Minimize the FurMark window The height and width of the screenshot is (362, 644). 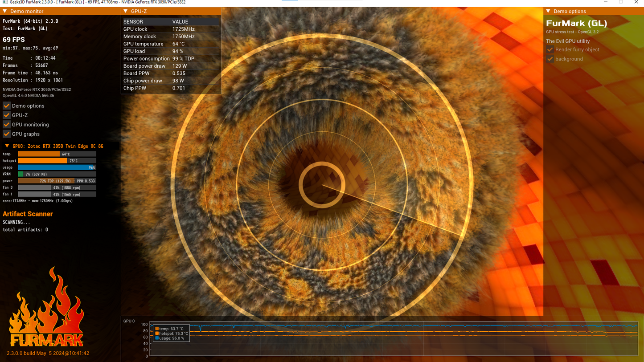(606, 2)
